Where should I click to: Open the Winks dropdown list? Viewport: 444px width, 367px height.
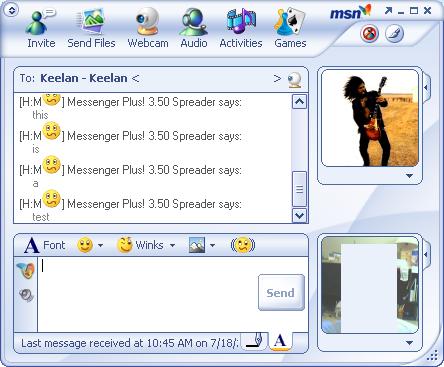(172, 246)
